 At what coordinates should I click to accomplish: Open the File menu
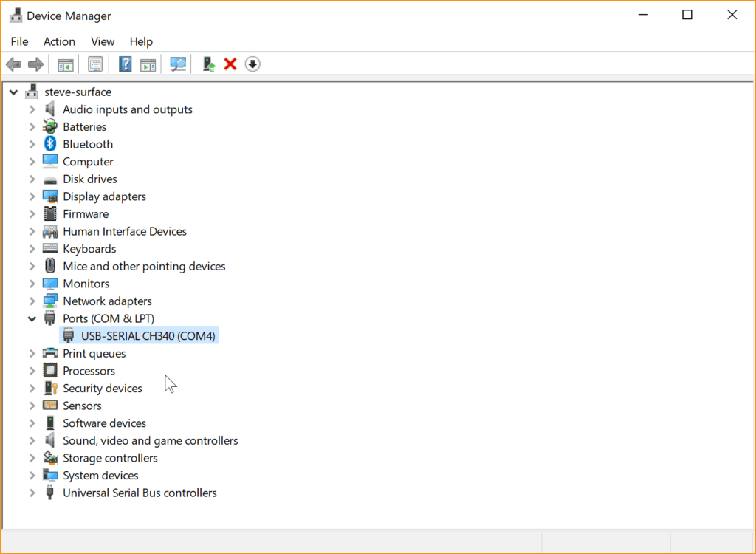(19, 41)
